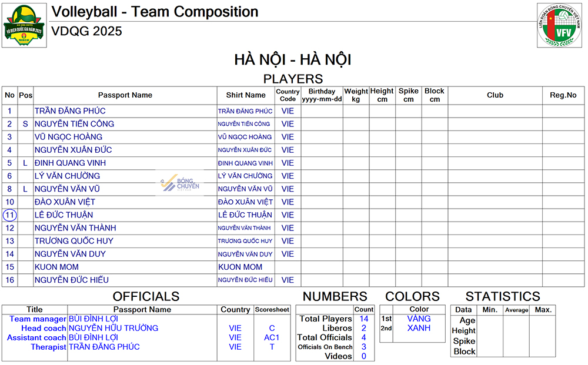The height and width of the screenshot is (365, 588).
Task: Click the VFV volleyball federation logo
Action: 559,25
